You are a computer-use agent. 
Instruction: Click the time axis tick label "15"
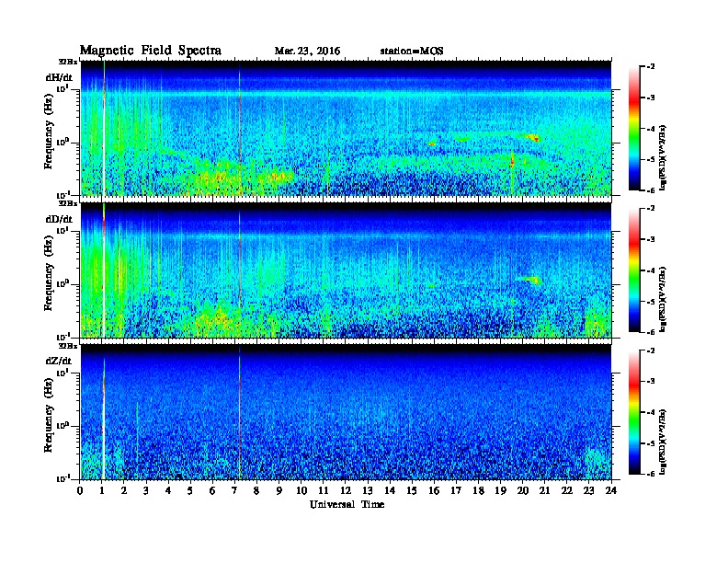(x=412, y=490)
